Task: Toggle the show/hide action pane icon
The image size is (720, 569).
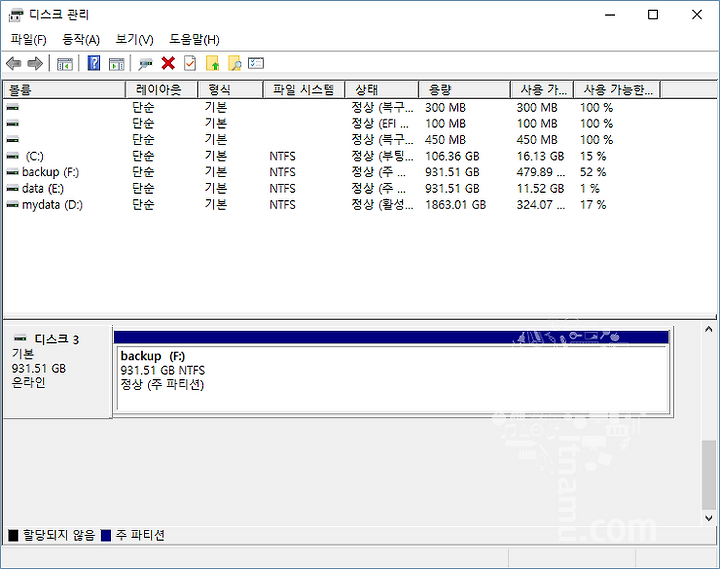Action: (117, 63)
